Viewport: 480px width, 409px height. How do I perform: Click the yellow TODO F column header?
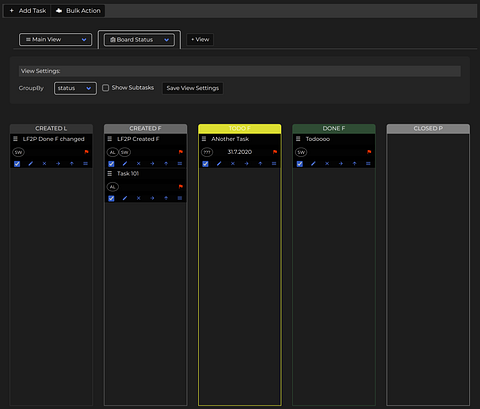240,129
